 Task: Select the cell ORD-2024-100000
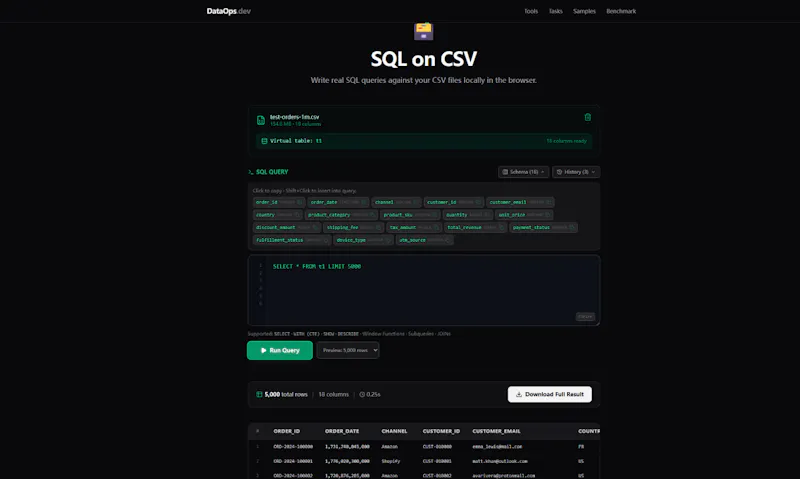[x=293, y=447]
